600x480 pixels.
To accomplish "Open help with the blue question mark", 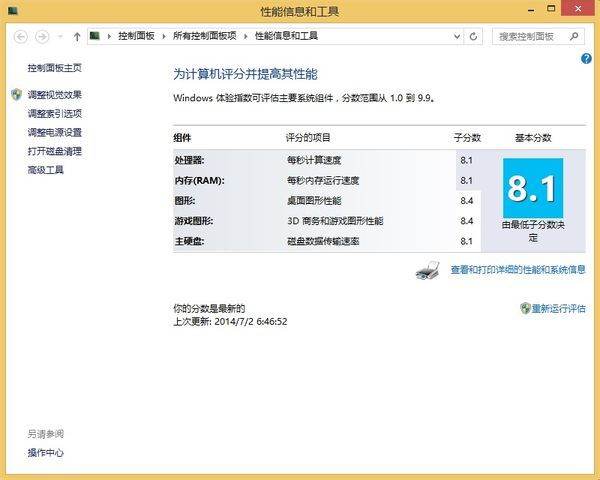I will [x=586, y=59].
